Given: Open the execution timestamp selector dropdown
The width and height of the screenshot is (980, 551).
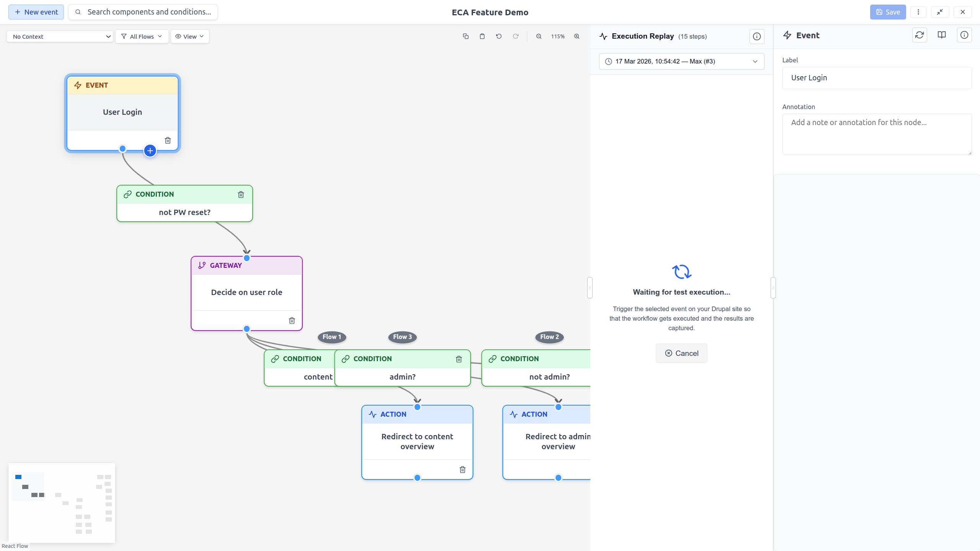Looking at the screenshot, I should coord(681,61).
